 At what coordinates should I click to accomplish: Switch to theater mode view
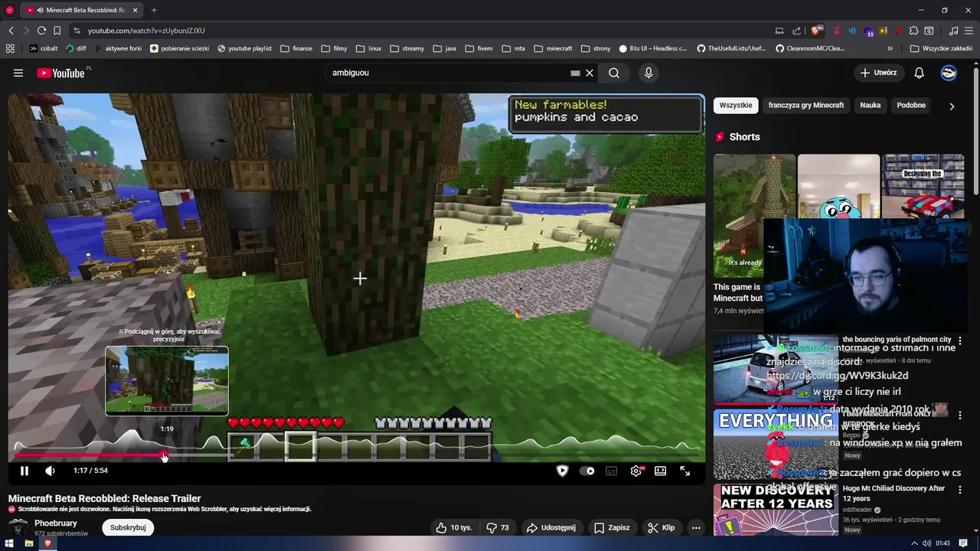coord(660,471)
